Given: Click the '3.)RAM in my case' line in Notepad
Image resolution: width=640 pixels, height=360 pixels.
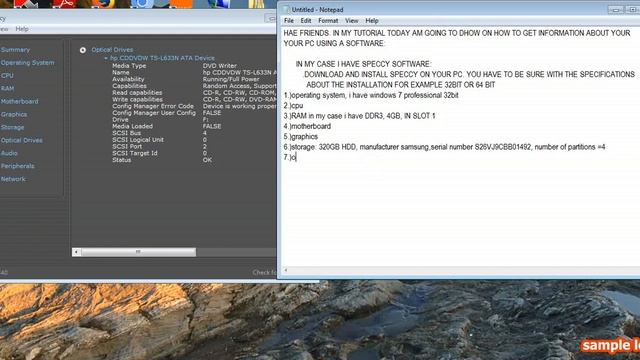Looking at the screenshot, I should tap(359, 116).
